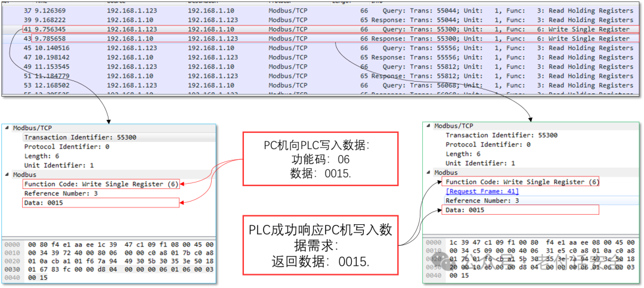Open the Request Frame: 41 link
This screenshot has height=288, width=644.
(482, 191)
